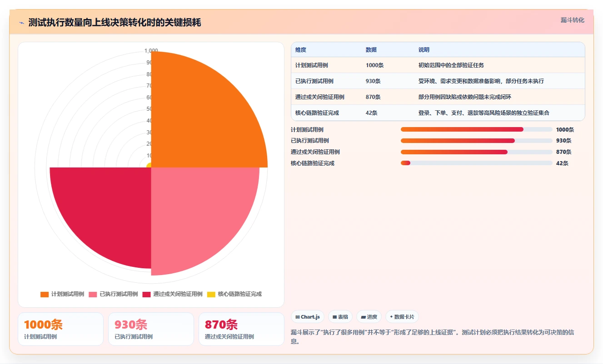Click the 计划测试用例 progress bar
Screen dimensions: 603x364
click(477, 129)
